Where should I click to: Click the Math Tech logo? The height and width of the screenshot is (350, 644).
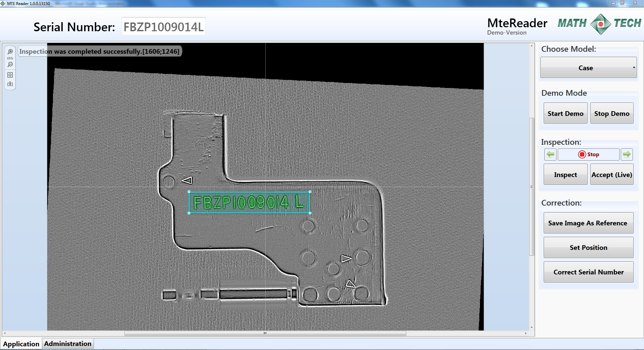tap(599, 24)
